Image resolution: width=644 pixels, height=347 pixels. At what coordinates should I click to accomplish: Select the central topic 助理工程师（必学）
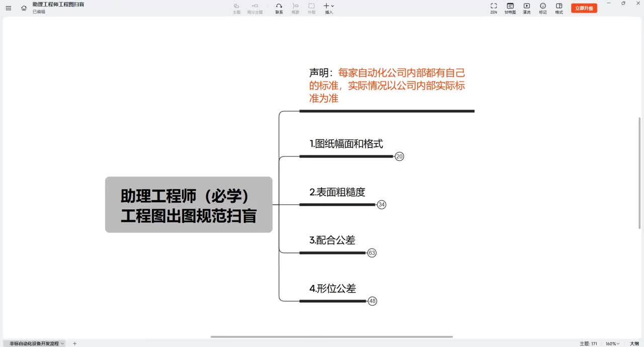coord(189,205)
